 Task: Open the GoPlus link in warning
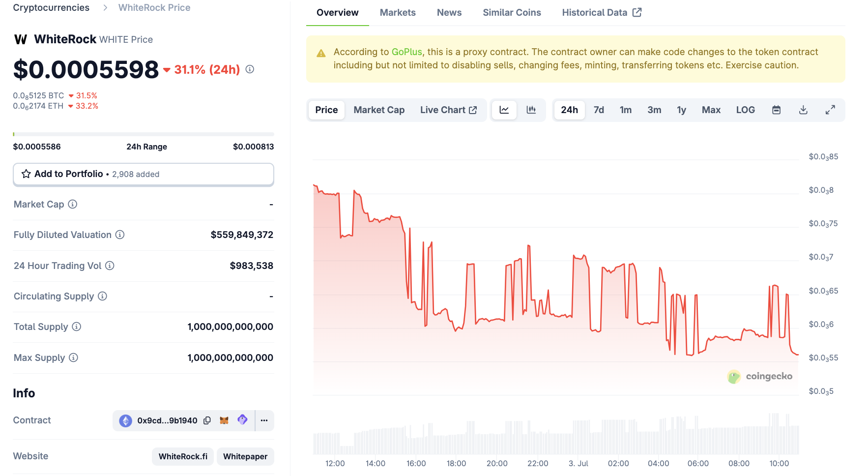pyautogui.click(x=406, y=52)
